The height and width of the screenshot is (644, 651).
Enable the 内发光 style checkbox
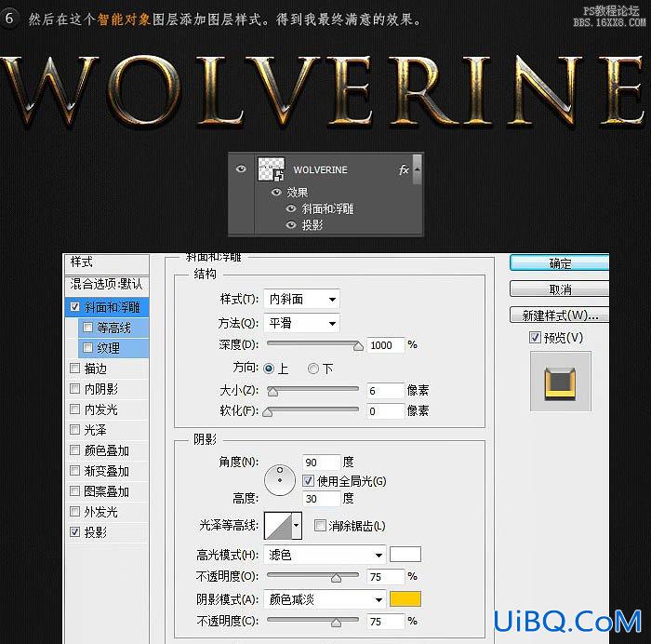(74, 409)
